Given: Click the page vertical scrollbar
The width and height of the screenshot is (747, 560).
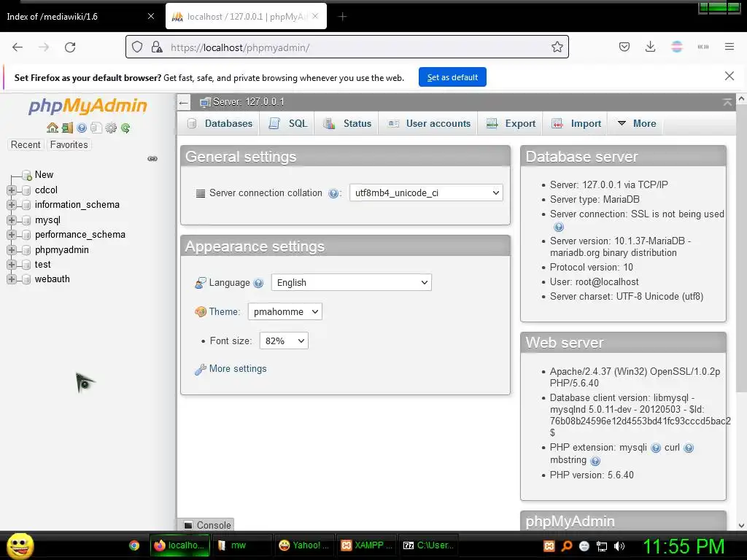Looking at the screenshot, I should coord(741,248).
